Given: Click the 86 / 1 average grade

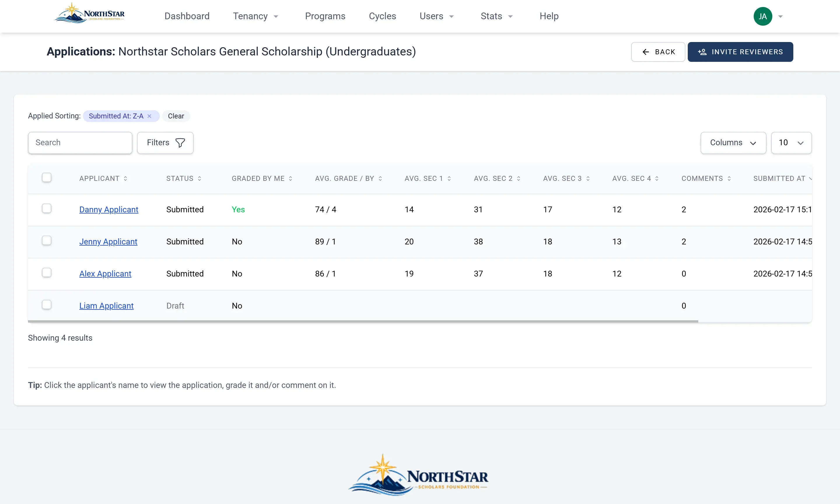Looking at the screenshot, I should click(x=325, y=274).
